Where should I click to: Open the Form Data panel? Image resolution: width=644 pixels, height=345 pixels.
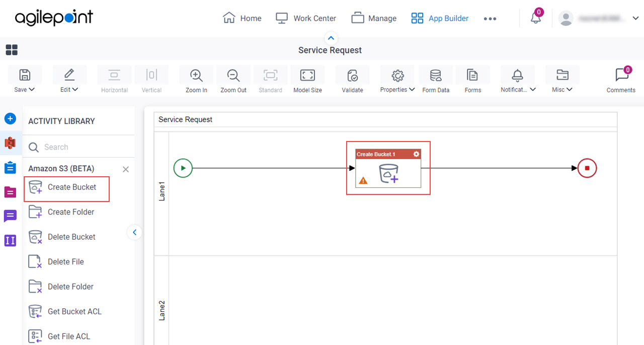[x=436, y=78]
